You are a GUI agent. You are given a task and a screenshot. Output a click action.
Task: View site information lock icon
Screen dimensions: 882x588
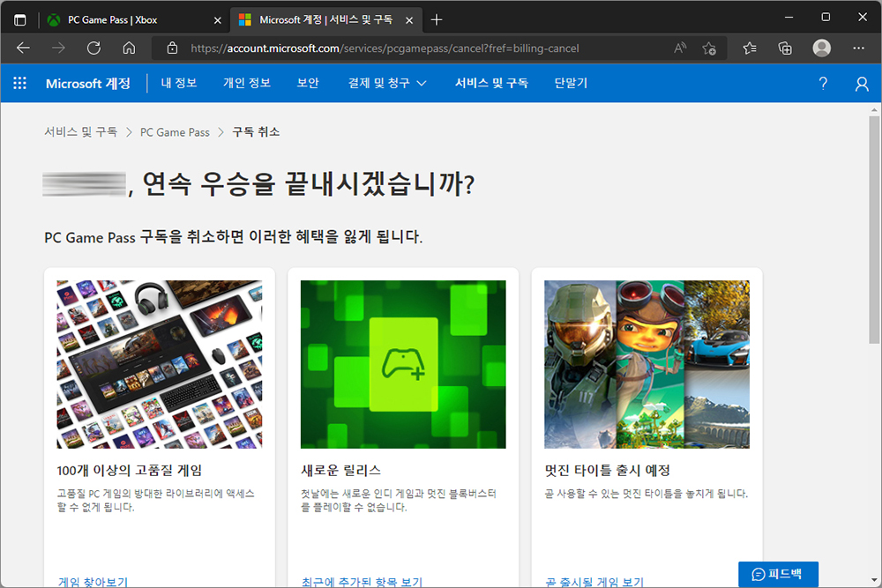[x=172, y=48]
